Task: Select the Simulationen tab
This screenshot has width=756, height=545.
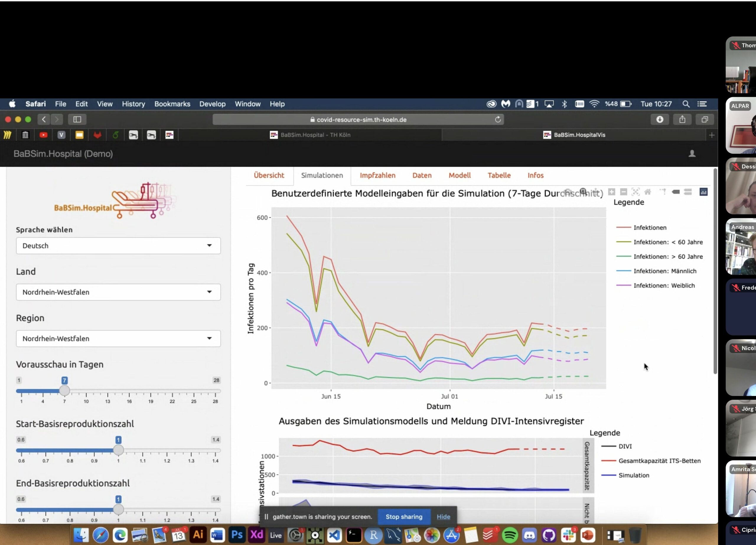Action: pos(322,176)
